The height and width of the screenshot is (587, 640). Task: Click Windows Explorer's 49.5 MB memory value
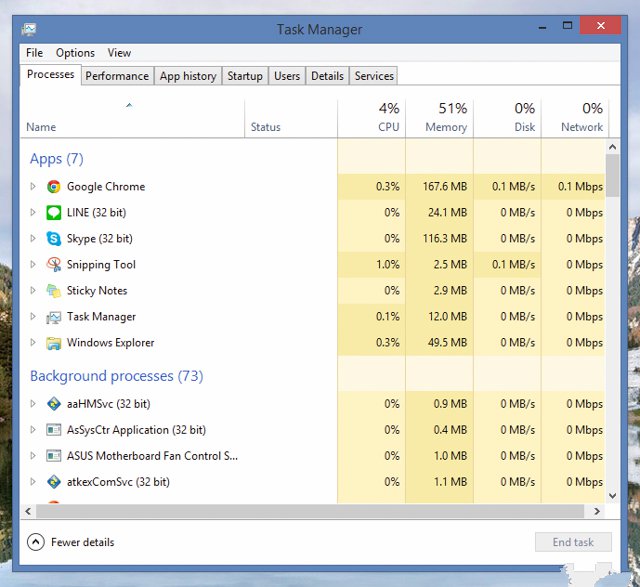447,342
